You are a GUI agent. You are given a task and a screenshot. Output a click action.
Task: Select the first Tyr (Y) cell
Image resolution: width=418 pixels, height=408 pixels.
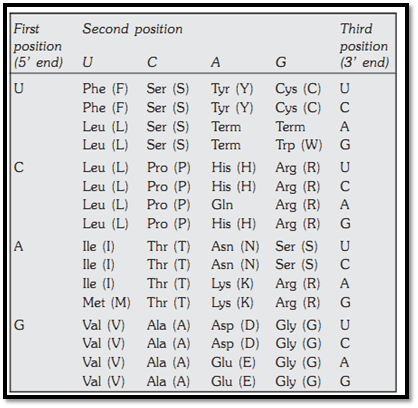[x=232, y=89]
